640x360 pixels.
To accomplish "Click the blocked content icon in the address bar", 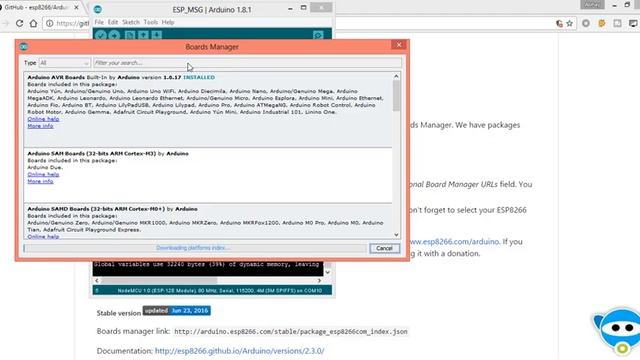I will (x=559, y=24).
